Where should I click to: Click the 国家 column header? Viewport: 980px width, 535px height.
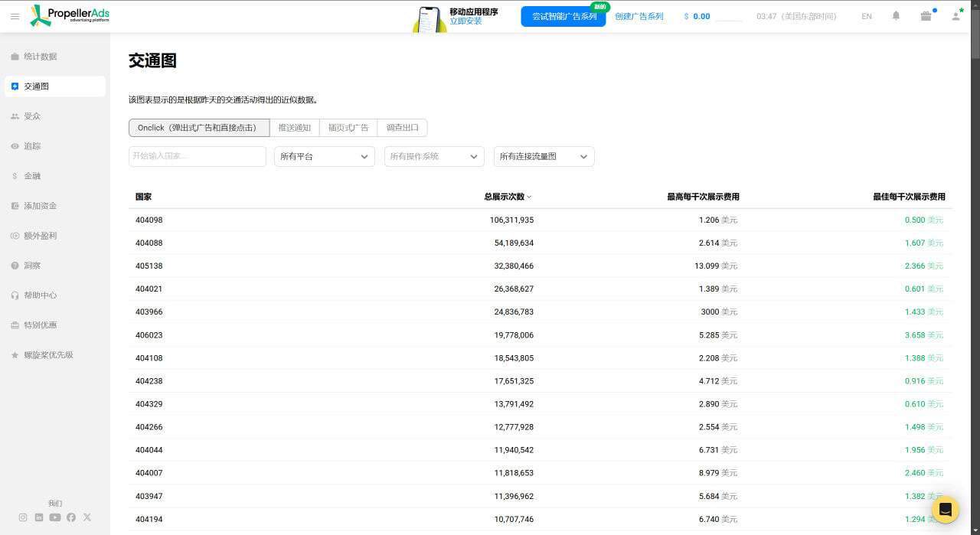click(x=143, y=197)
